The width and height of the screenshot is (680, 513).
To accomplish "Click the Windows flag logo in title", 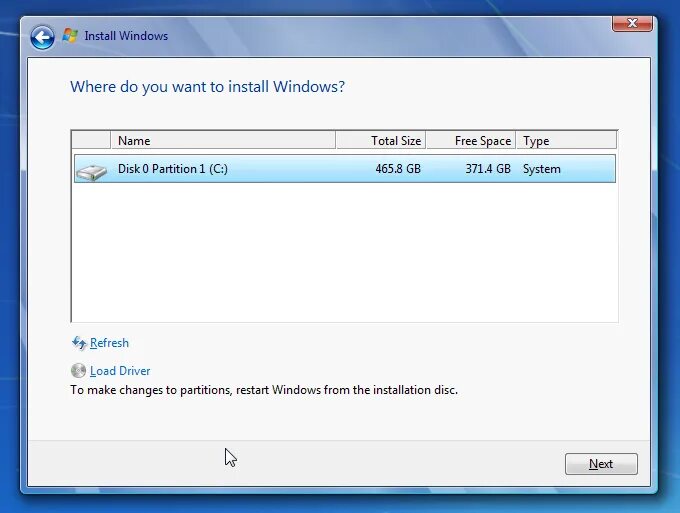I will click(x=70, y=36).
